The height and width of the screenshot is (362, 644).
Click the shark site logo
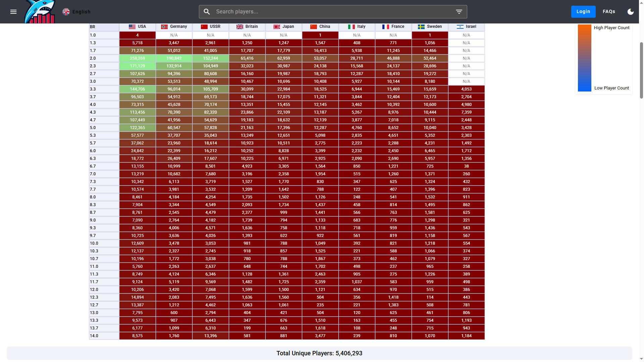pos(40,12)
